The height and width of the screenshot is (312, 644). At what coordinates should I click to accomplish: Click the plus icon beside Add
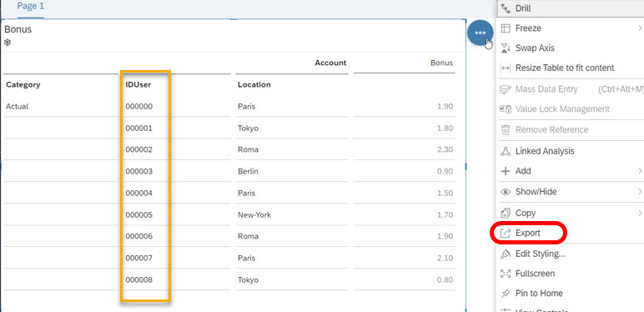[x=506, y=171]
